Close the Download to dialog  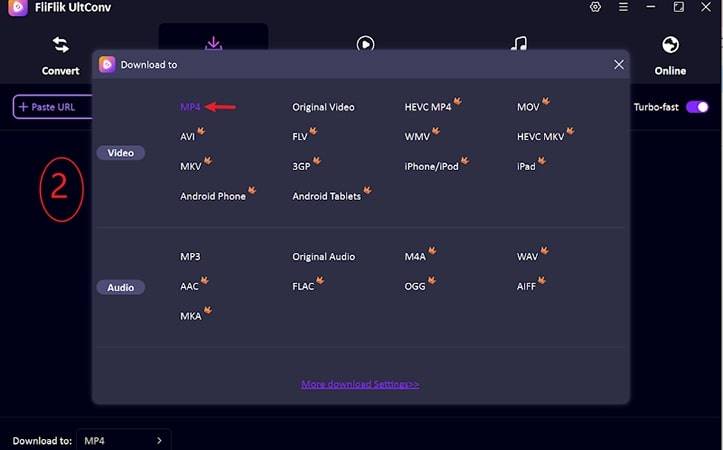(x=619, y=65)
